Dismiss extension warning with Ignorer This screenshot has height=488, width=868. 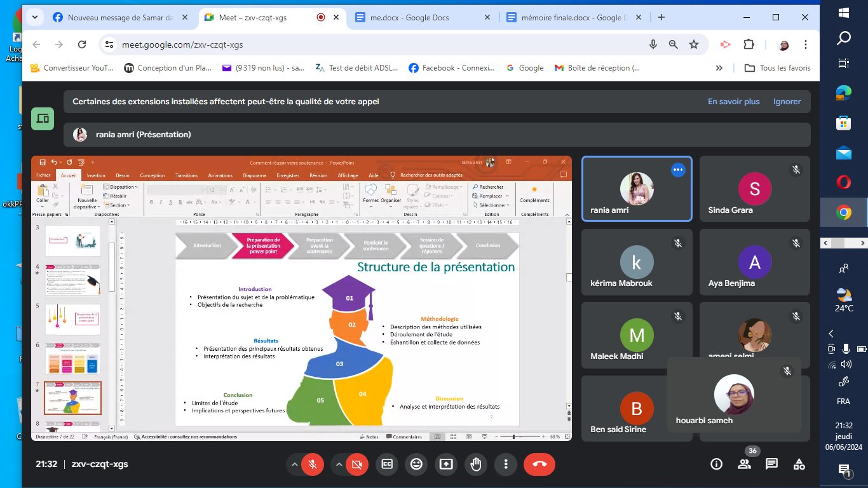[787, 102]
